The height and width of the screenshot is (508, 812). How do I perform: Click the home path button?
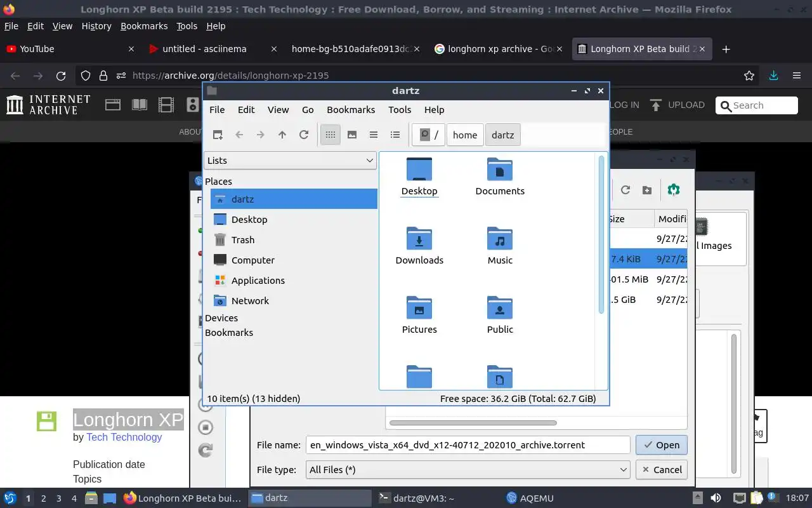(465, 135)
